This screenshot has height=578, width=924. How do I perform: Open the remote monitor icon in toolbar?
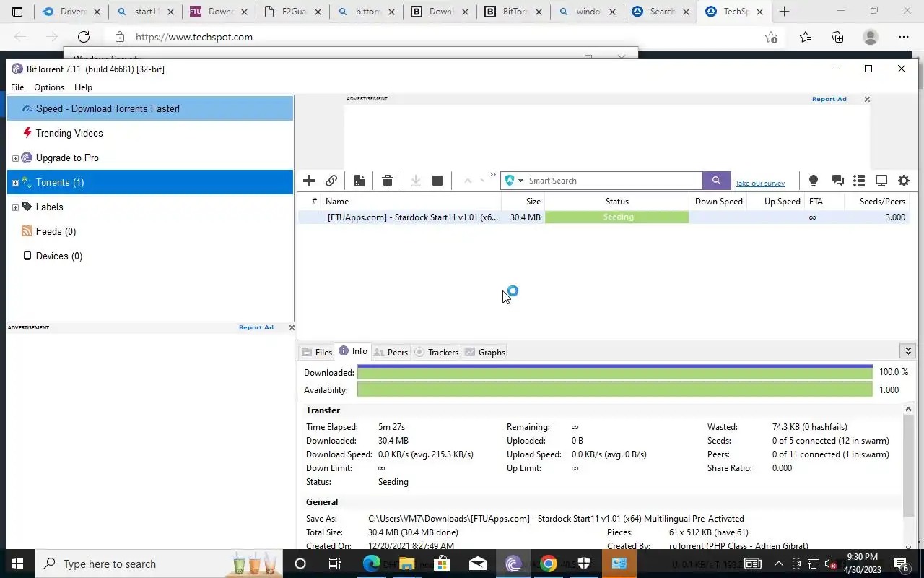click(x=881, y=181)
